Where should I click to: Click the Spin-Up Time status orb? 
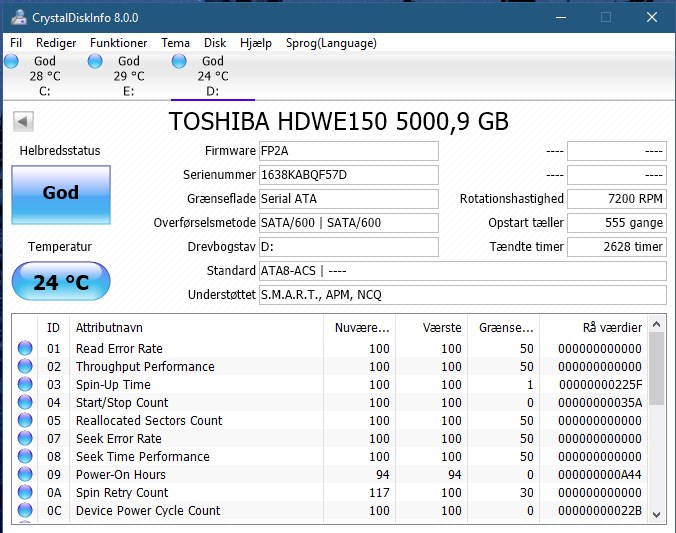[x=25, y=384]
